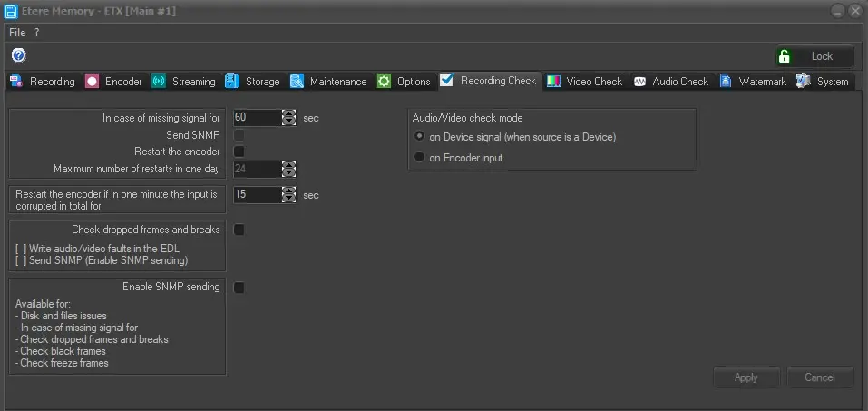Click the Streaming tab icon
This screenshot has width=868, height=411.
coord(159,82)
